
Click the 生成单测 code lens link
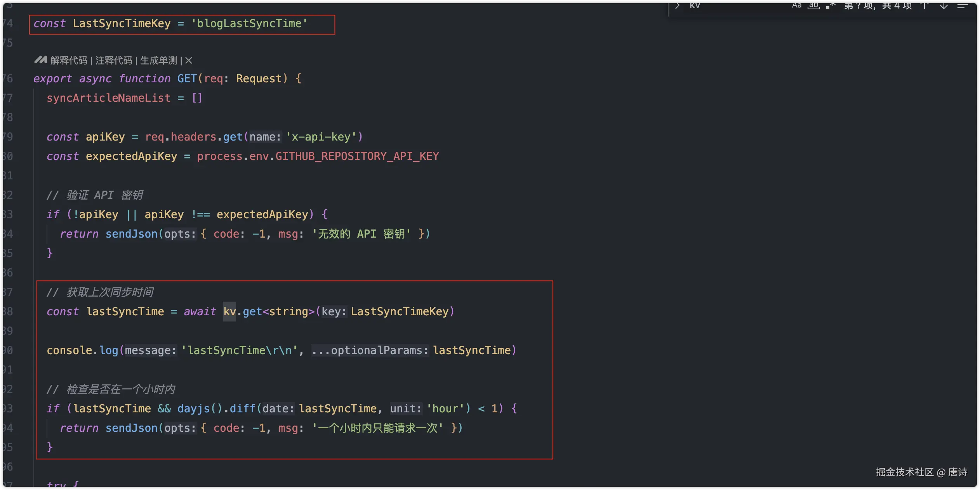click(x=158, y=61)
